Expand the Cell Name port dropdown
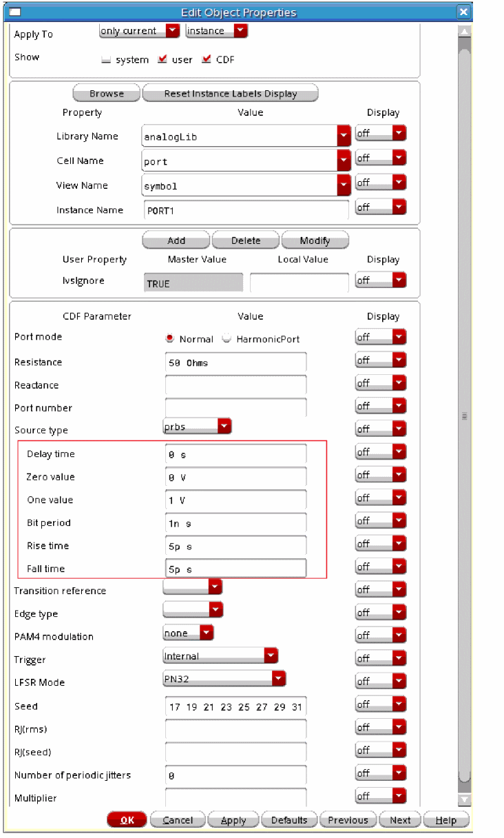504x838 pixels. (x=344, y=161)
